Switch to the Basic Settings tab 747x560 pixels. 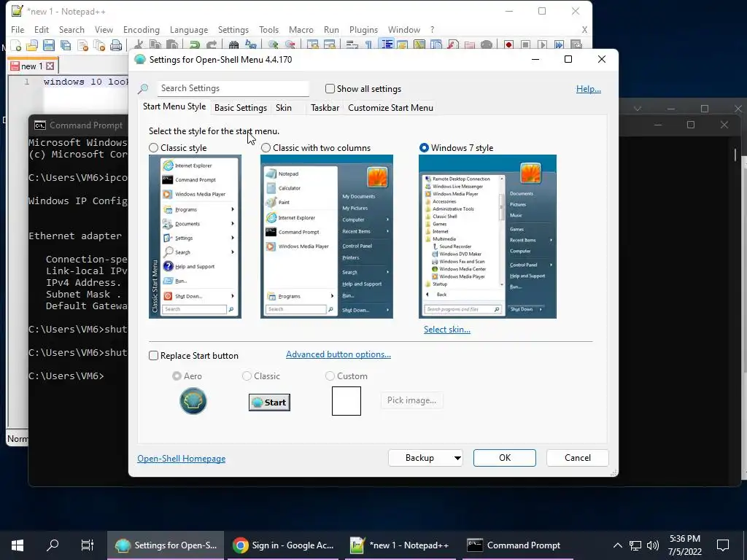pyautogui.click(x=241, y=108)
